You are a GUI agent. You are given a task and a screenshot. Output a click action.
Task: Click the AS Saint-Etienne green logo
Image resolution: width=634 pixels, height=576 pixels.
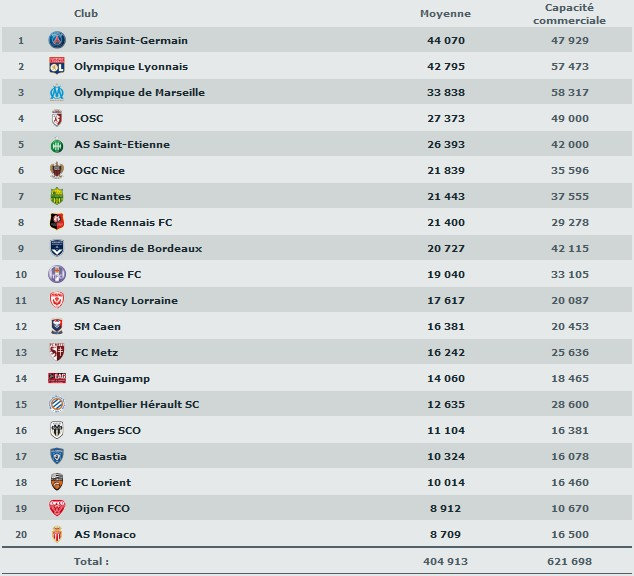[56, 145]
